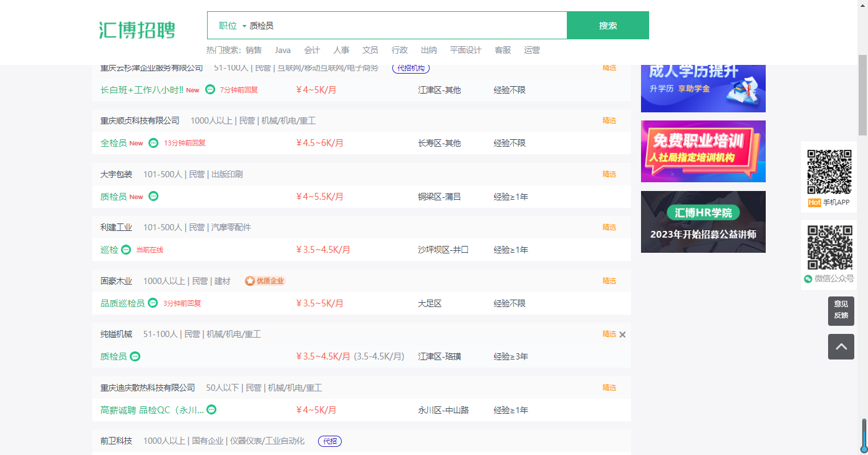Screen dimensions: 868x455
Task: Click location 铜梁区-蒲吕
Action: 439,197
